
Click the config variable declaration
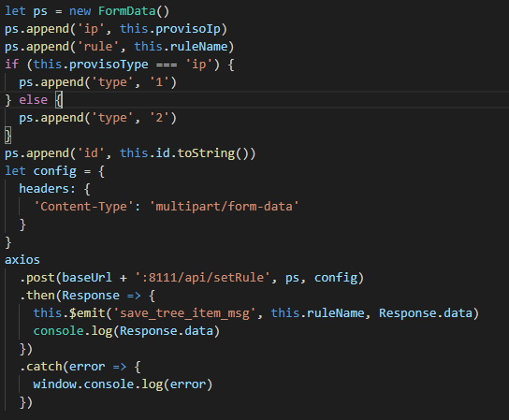pyautogui.click(x=55, y=171)
